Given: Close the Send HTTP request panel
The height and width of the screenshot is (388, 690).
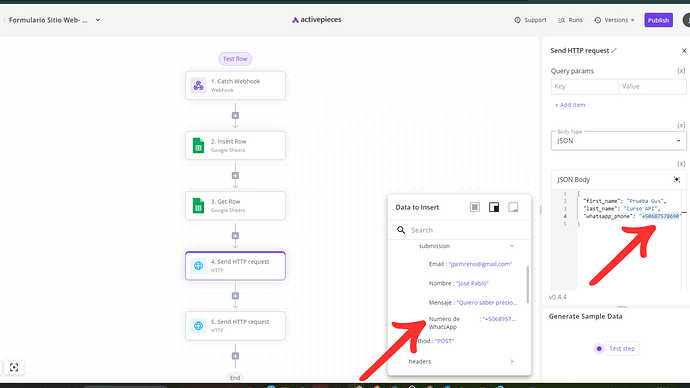Looking at the screenshot, I should pos(684,51).
